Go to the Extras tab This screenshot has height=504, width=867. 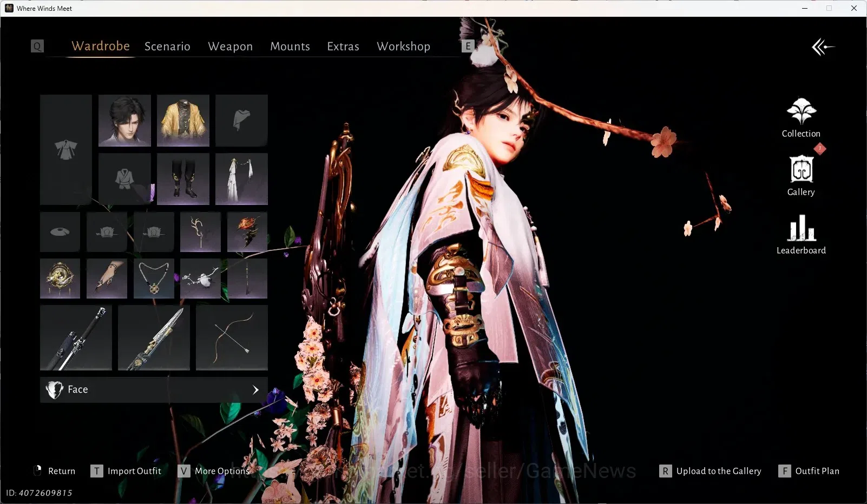(x=343, y=47)
